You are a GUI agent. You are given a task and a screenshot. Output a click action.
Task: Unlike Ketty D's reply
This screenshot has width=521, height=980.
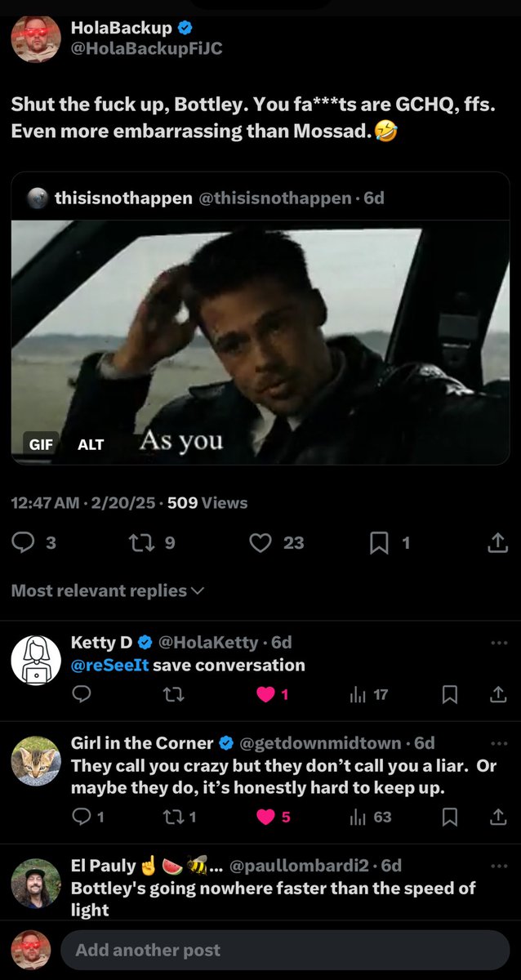point(266,694)
